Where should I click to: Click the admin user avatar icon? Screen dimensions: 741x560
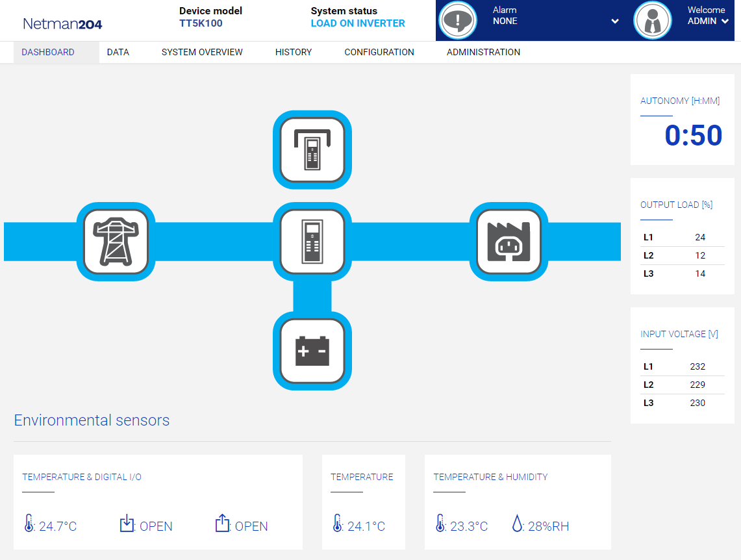pos(652,20)
